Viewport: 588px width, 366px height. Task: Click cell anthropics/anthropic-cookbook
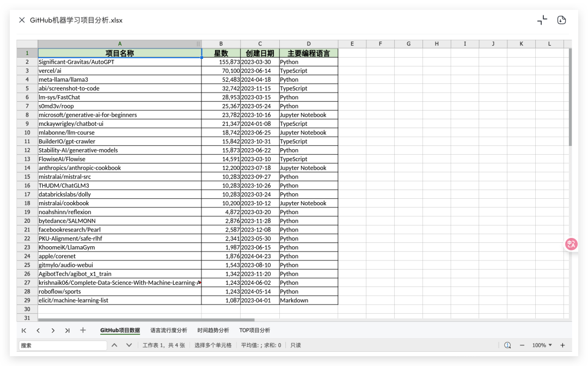point(120,168)
